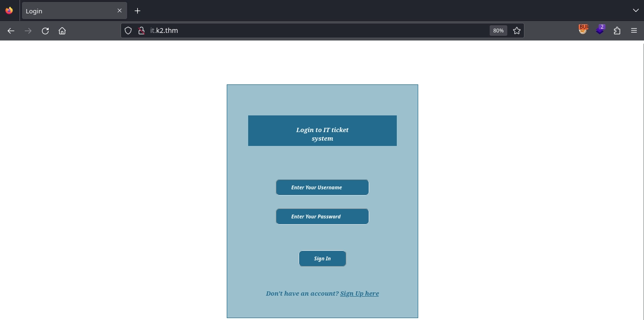Focus the Enter Your Password field

point(322,217)
